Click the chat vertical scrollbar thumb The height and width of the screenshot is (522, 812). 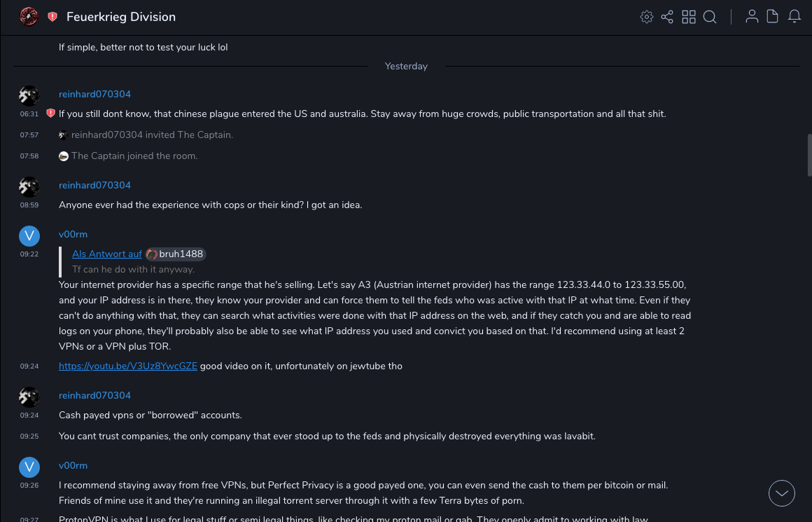click(809, 154)
